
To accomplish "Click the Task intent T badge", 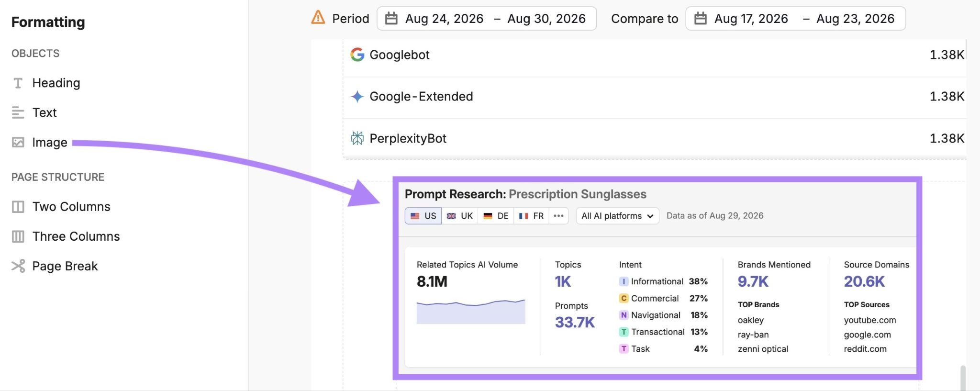I will (x=624, y=349).
